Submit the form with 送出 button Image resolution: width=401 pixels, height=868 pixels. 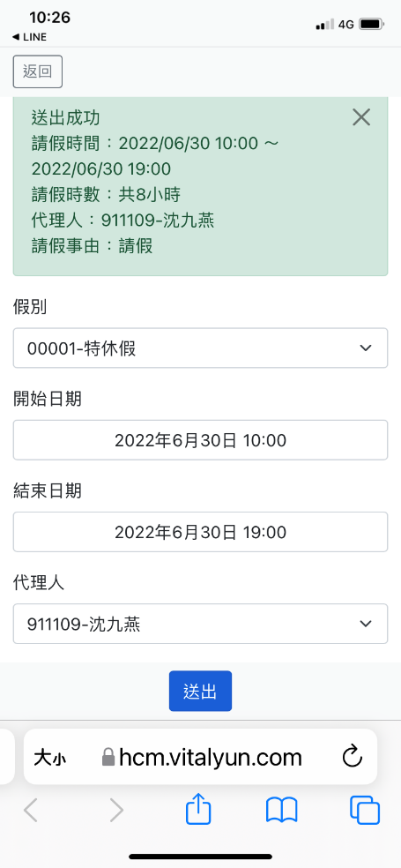point(200,691)
